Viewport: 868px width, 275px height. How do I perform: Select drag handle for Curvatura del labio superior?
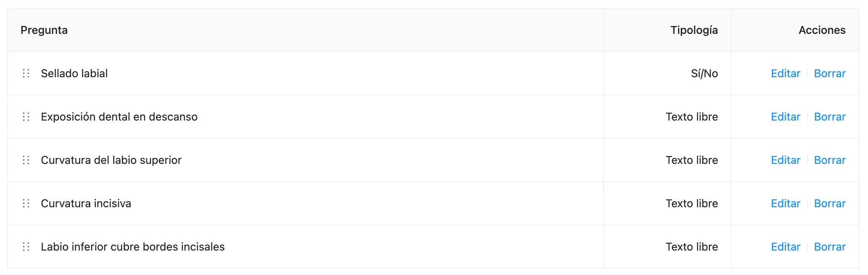[x=26, y=160]
